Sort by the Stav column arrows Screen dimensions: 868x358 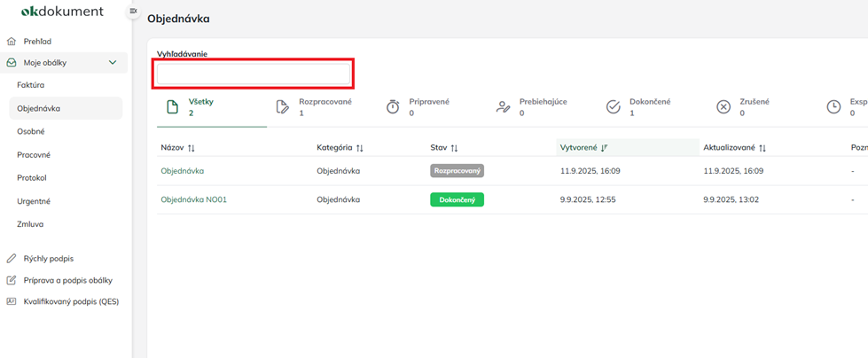point(454,148)
